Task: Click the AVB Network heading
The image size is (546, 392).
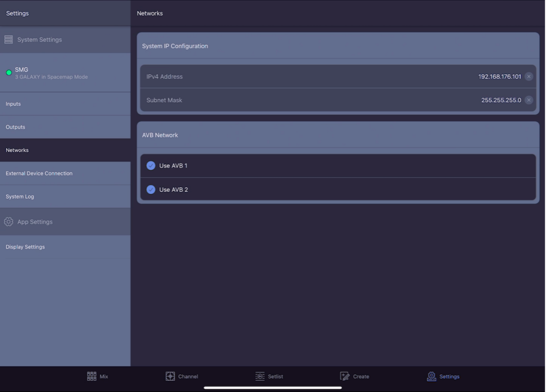Action: [x=160, y=135]
